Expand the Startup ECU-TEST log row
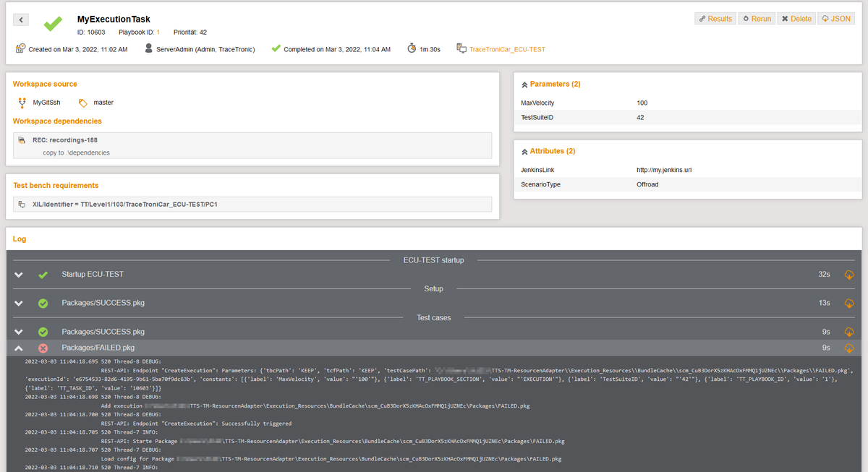The height and width of the screenshot is (472, 868). click(19, 275)
